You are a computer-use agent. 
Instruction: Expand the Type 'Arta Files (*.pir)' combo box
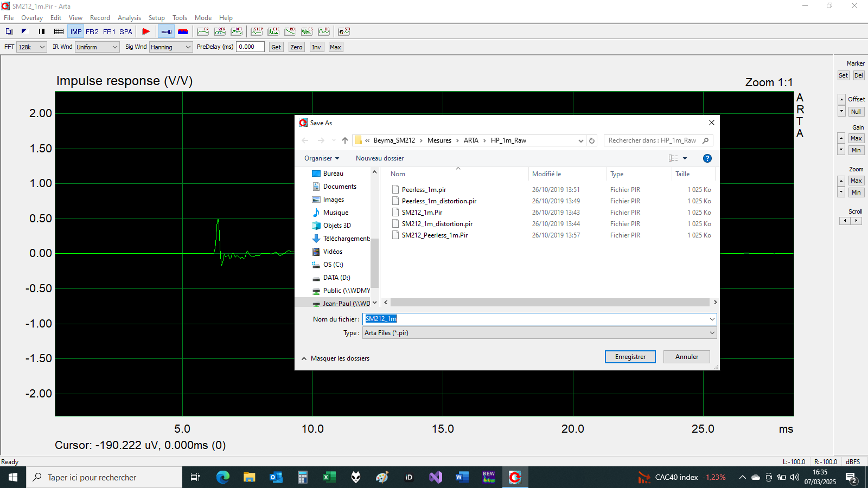[x=539, y=333]
